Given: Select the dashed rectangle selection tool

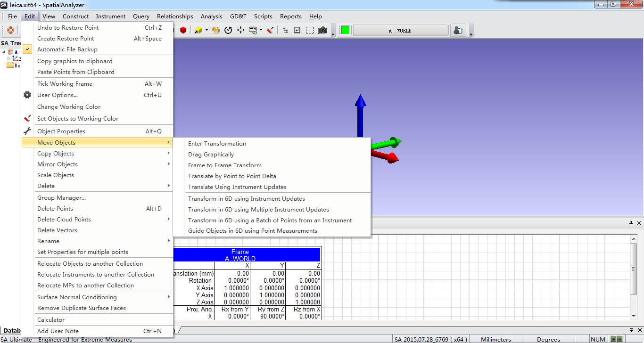Looking at the screenshot, I should tap(310, 30).
